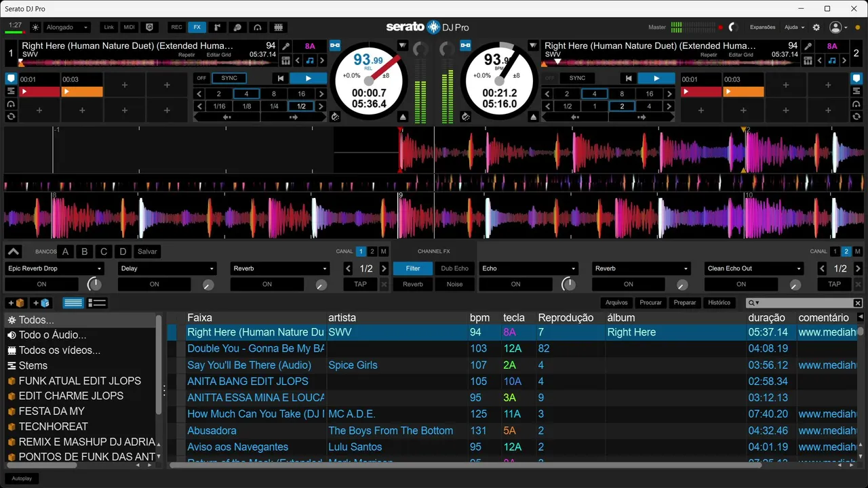Viewport: 868px width, 488px height.
Task: Toggle deck 2 SYNC
Action: coord(577,78)
